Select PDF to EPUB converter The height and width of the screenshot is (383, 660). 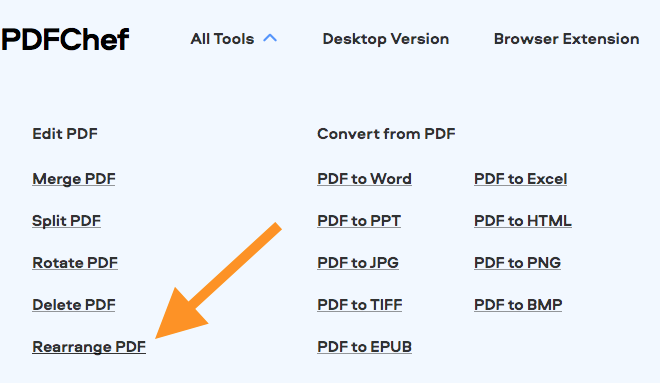click(365, 347)
